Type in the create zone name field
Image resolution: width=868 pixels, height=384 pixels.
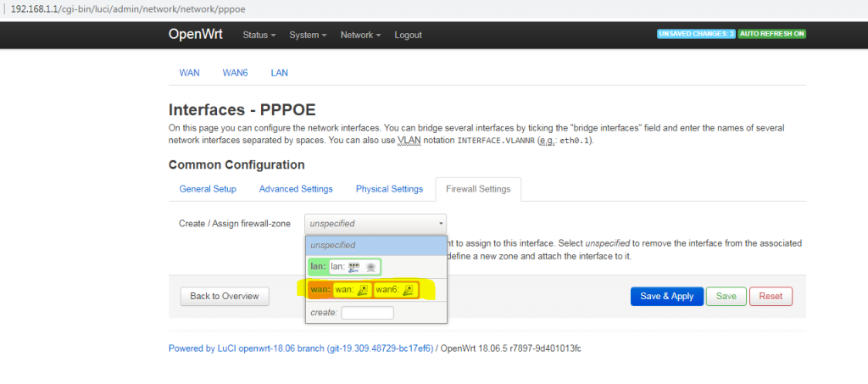[367, 313]
